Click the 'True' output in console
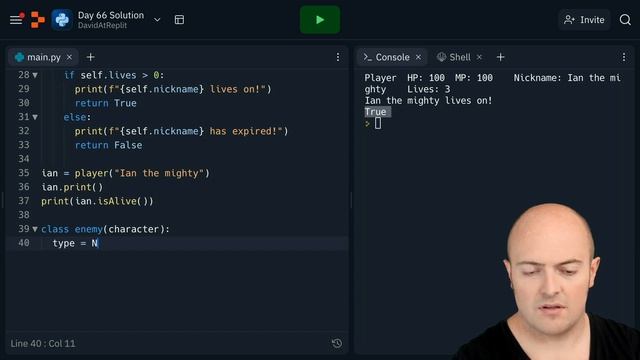The height and width of the screenshot is (360, 640). 376,112
